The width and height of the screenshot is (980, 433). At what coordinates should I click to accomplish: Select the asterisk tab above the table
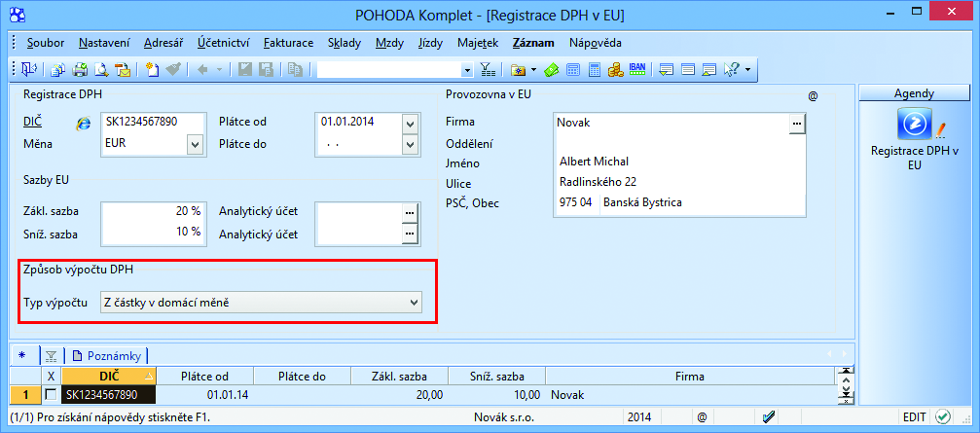click(x=22, y=355)
